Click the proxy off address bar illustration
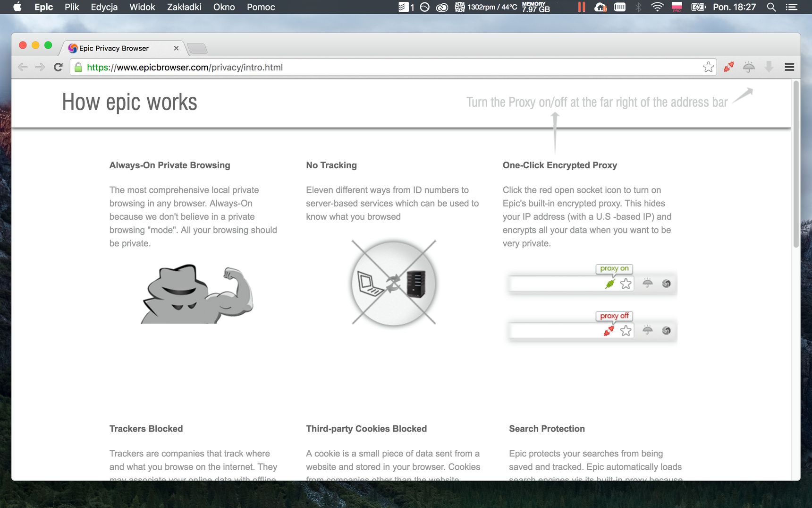The width and height of the screenshot is (812, 508). [592, 327]
